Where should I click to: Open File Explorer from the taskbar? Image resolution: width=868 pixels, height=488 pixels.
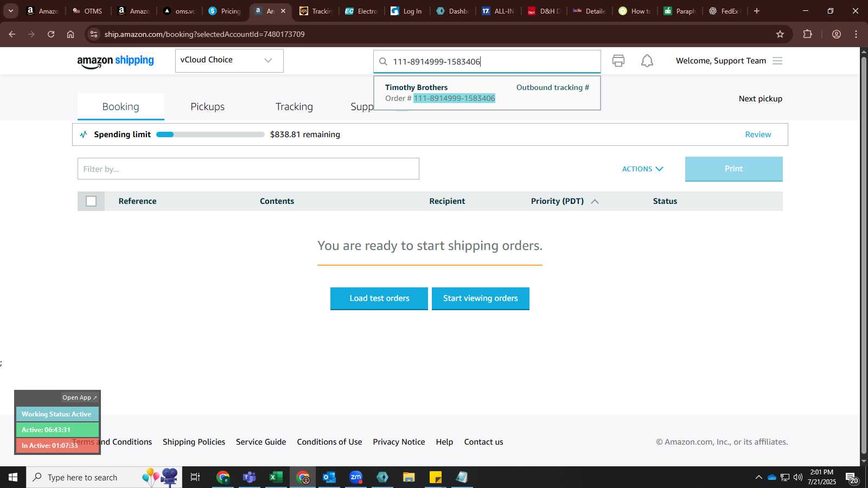[x=409, y=477]
